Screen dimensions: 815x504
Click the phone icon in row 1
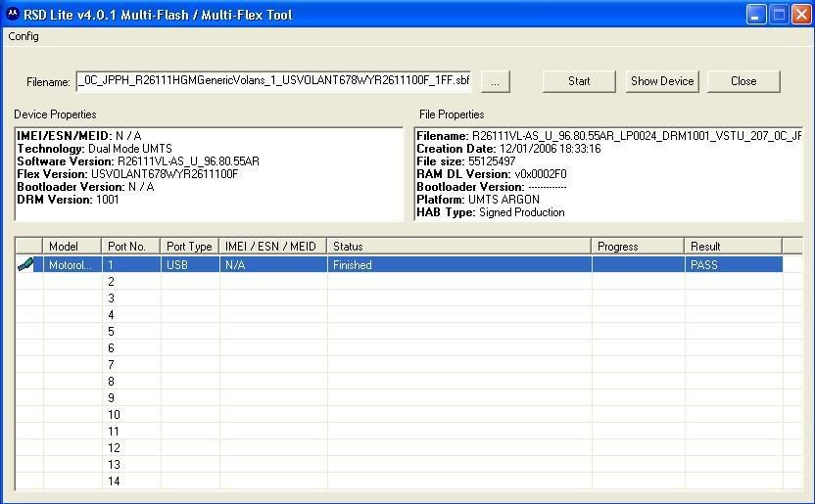26,264
